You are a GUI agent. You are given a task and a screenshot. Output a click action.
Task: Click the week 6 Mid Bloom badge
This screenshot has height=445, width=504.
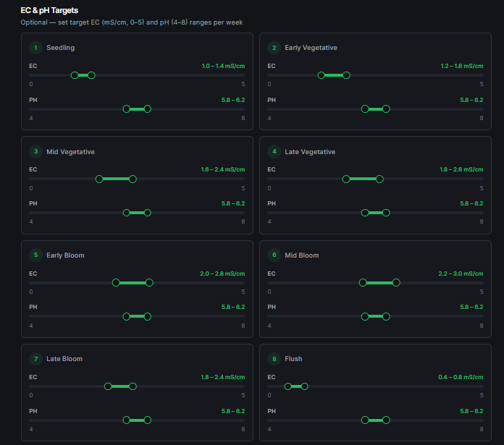click(274, 255)
